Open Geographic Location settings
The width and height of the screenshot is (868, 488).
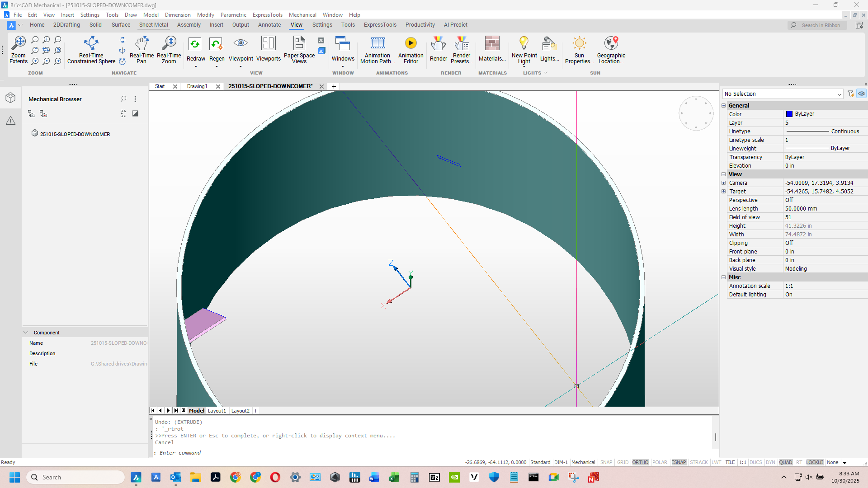(x=611, y=50)
